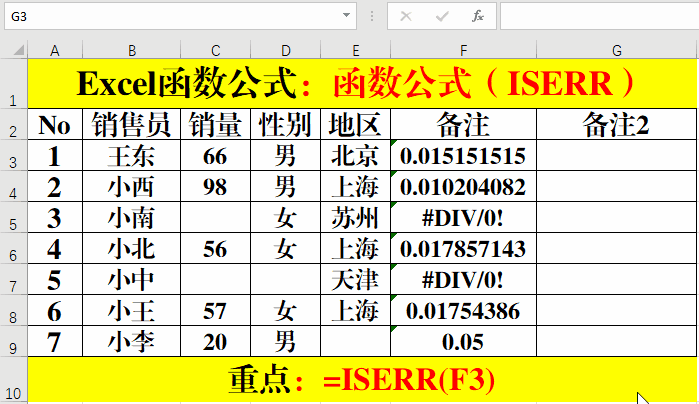Click sales value '20'

pyautogui.click(x=215, y=341)
